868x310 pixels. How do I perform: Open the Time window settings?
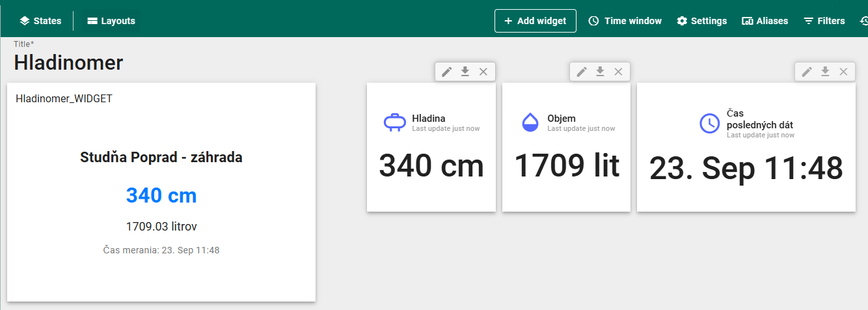pyautogui.click(x=625, y=21)
